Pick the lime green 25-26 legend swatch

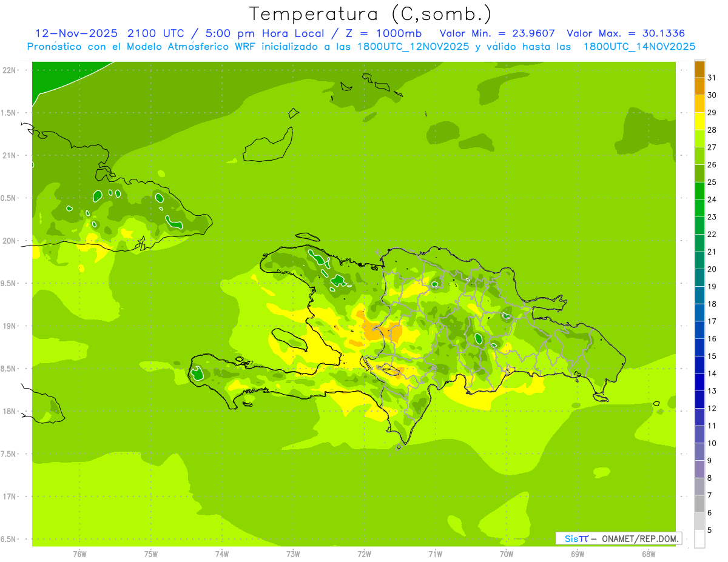(699, 156)
